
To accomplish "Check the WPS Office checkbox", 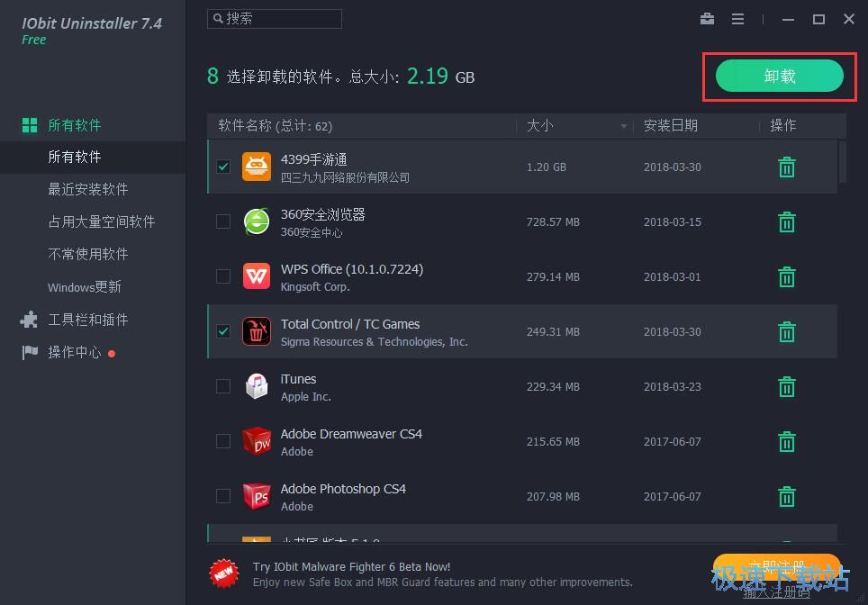I will (223, 276).
